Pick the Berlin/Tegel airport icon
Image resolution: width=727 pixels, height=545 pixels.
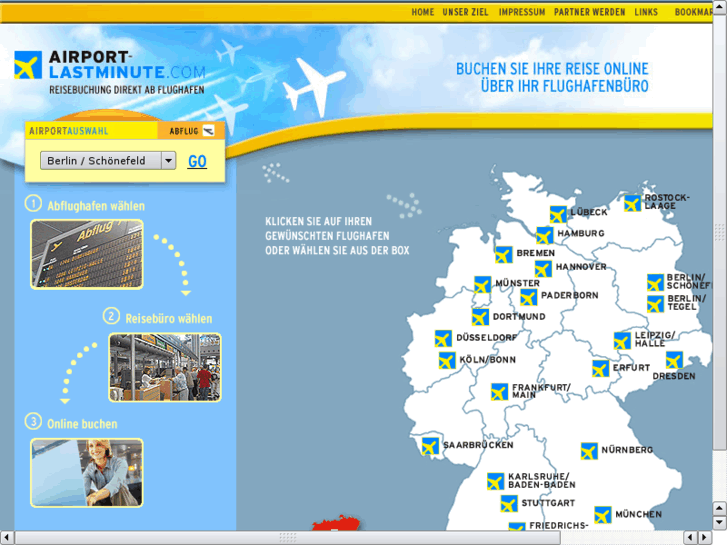tap(655, 304)
